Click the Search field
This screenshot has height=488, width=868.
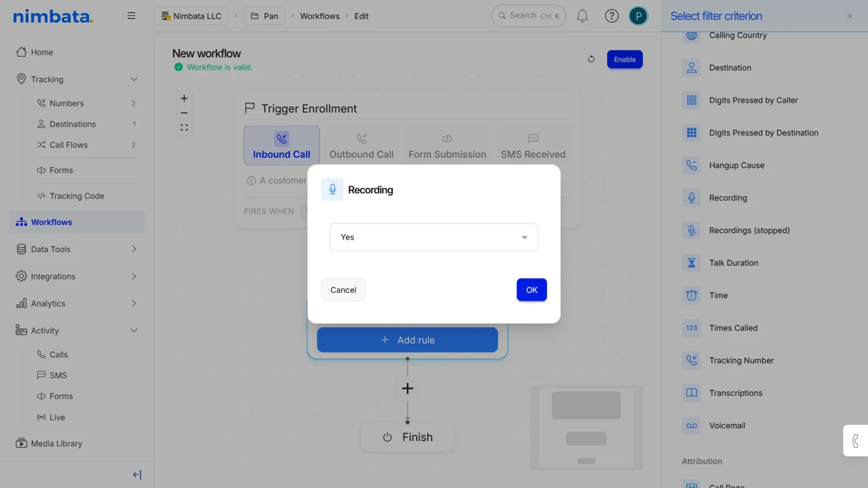(x=528, y=16)
